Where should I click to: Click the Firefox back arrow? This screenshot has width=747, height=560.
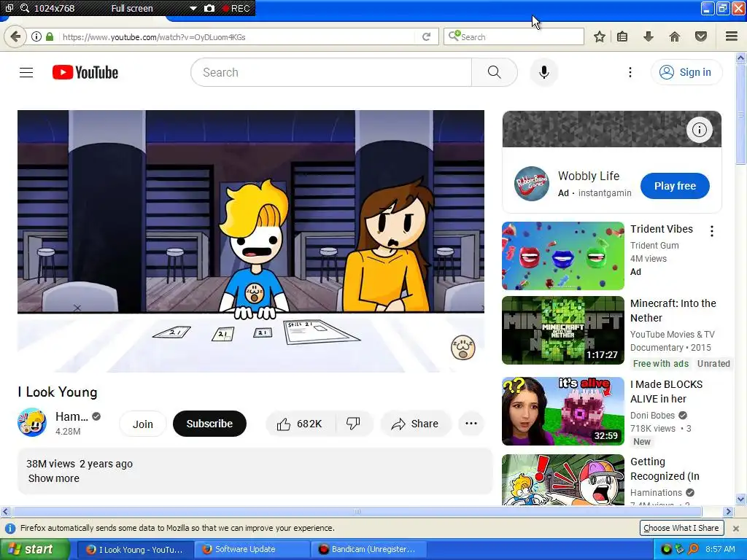coord(15,36)
